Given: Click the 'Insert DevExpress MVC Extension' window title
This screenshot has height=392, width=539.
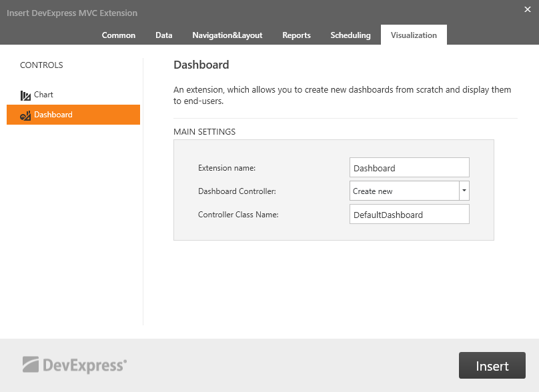Looking at the screenshot, I should coord(72,13).
